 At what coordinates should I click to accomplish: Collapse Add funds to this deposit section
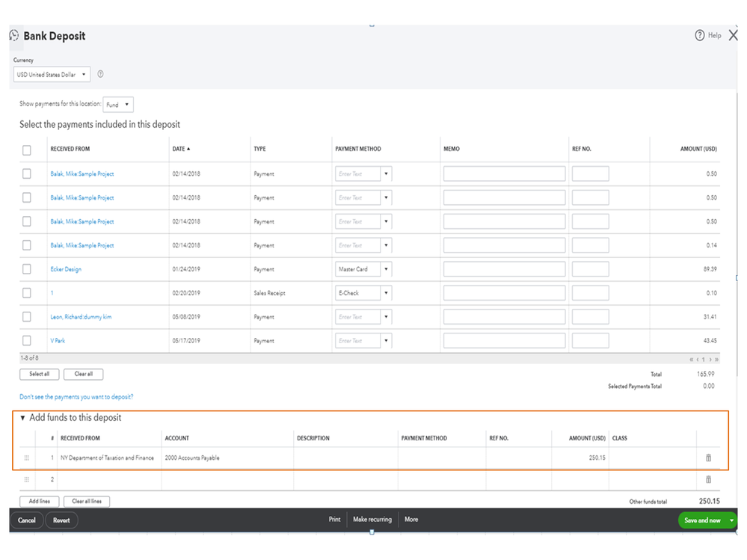point(22,418)
